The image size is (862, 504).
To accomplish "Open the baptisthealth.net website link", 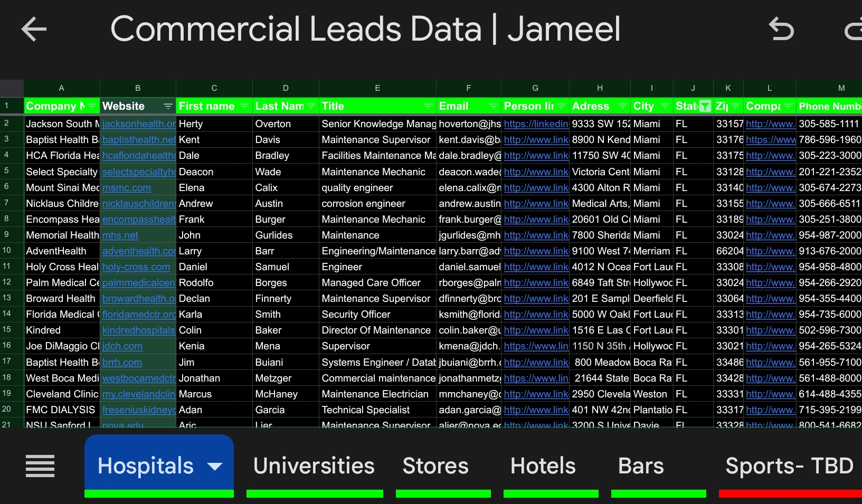I will (x=139, y=140).
